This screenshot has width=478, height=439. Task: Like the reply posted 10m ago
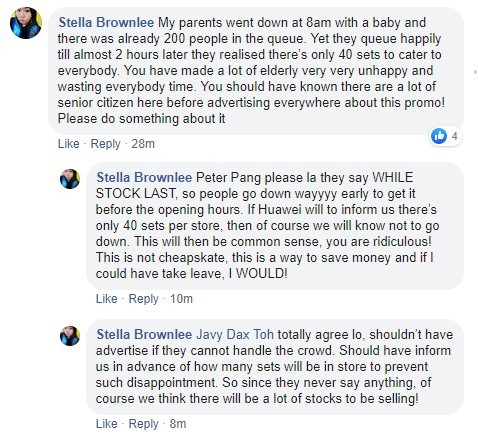tap(107, 299)
